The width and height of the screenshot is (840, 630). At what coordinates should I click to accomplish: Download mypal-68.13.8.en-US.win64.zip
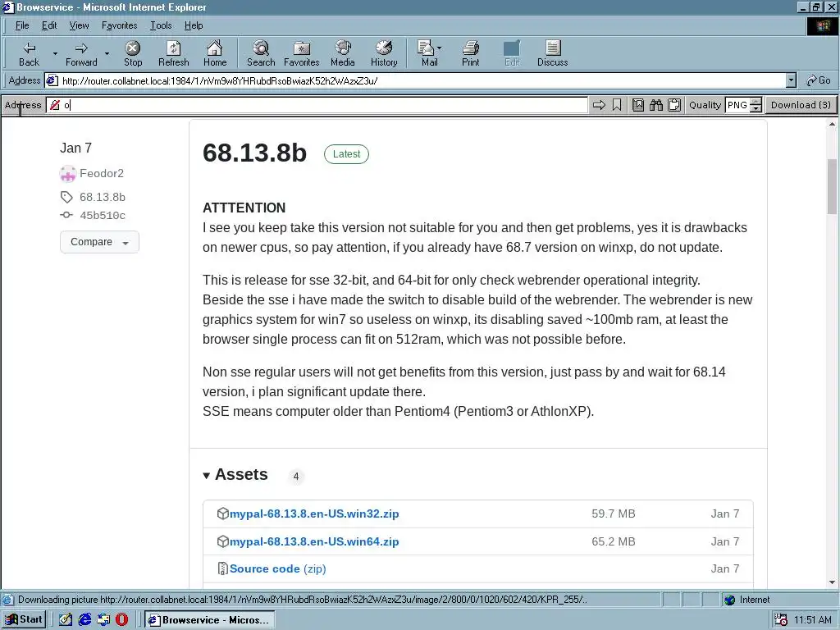[x=314, y=541]
